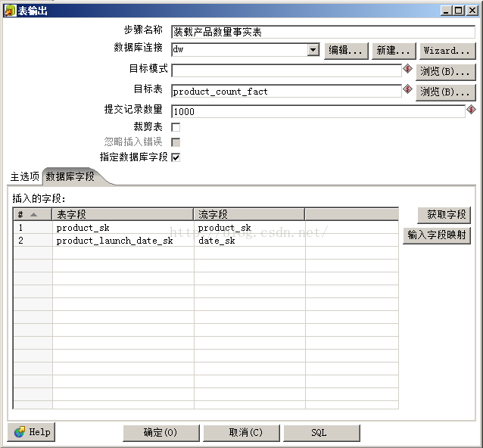
Task: Click the 获取字段 button
Action: [x=444, y=215]
